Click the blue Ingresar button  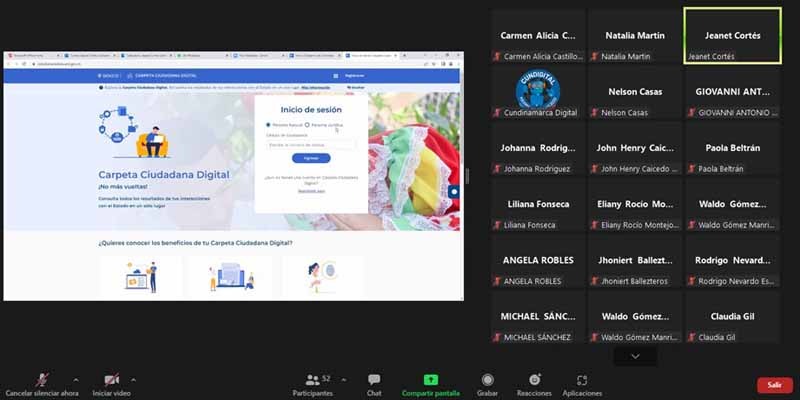(311, 158)
